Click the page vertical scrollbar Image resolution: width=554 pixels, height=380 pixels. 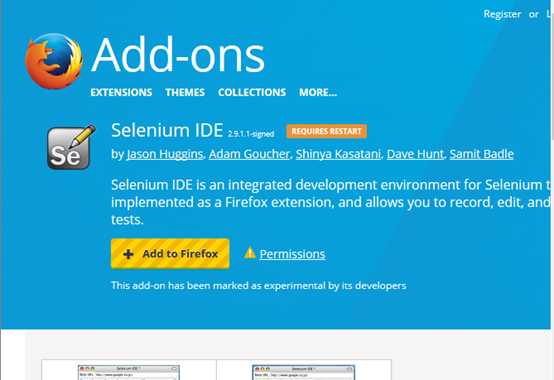(552, 190)
